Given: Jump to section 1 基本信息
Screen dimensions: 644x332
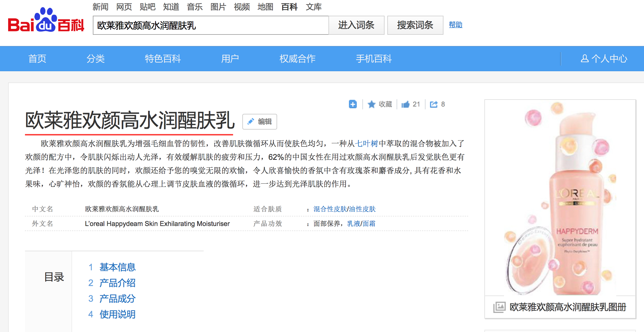Looking at the screenshot, I should (x=117, y=267).
